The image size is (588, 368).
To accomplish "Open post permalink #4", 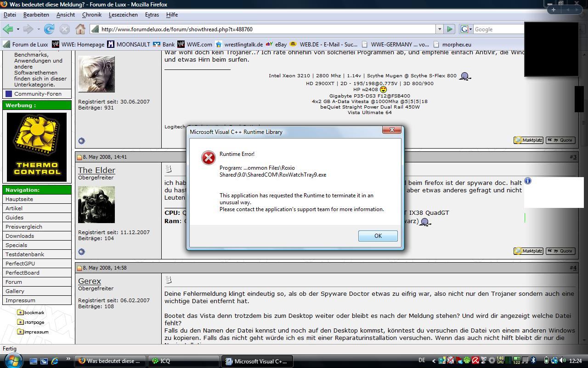I will 573,268.
